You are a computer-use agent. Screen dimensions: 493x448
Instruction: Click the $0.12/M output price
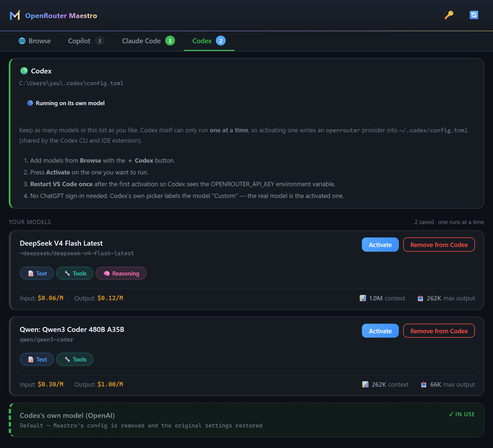tap(110, 298)
